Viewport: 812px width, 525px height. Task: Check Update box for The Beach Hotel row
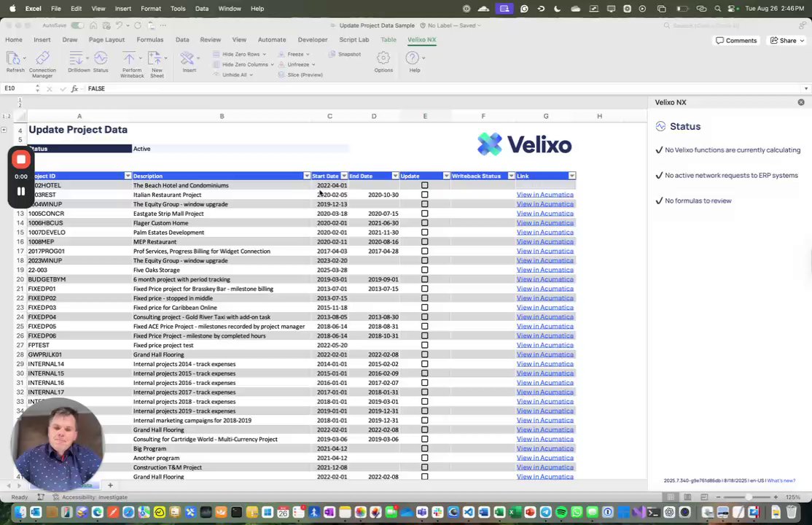[x=425, y=185]
